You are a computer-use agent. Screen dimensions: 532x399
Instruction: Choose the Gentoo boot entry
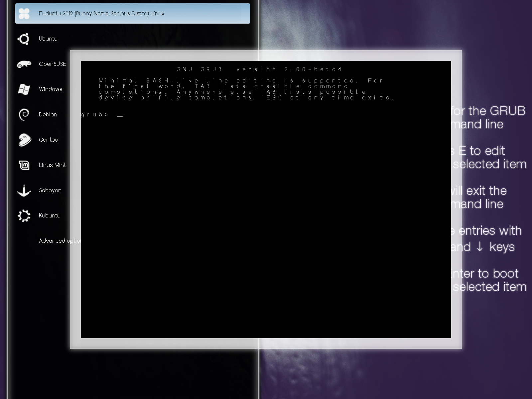click(49, 140)
